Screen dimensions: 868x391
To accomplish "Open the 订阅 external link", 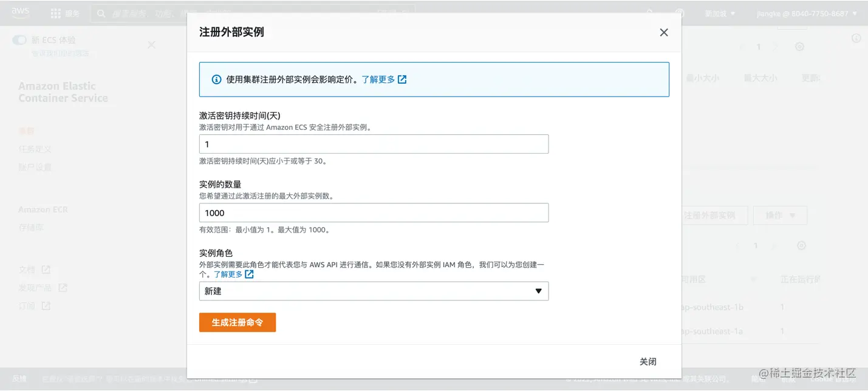I will click(x=35, y=306).
